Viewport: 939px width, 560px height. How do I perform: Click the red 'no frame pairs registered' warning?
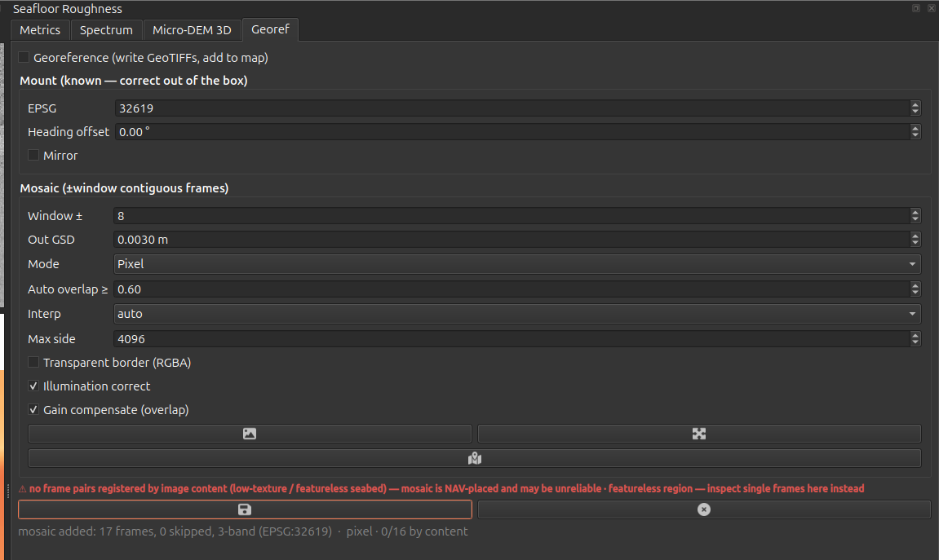(441, 489)
